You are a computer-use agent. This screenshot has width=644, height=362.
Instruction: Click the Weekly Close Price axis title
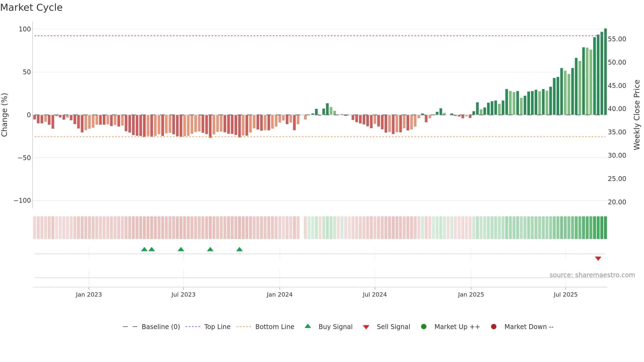[x=637, y=115]
